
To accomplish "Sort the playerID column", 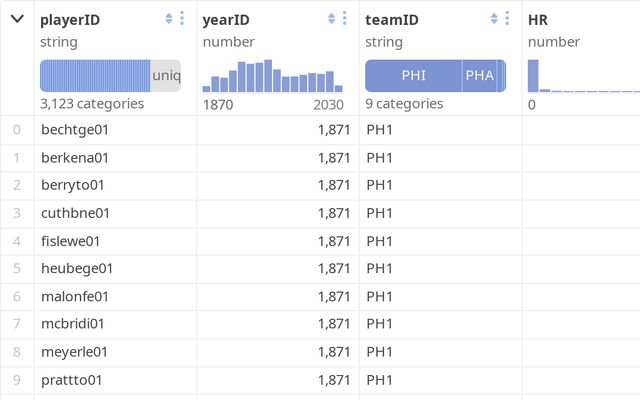I will (x=169, y=19).
